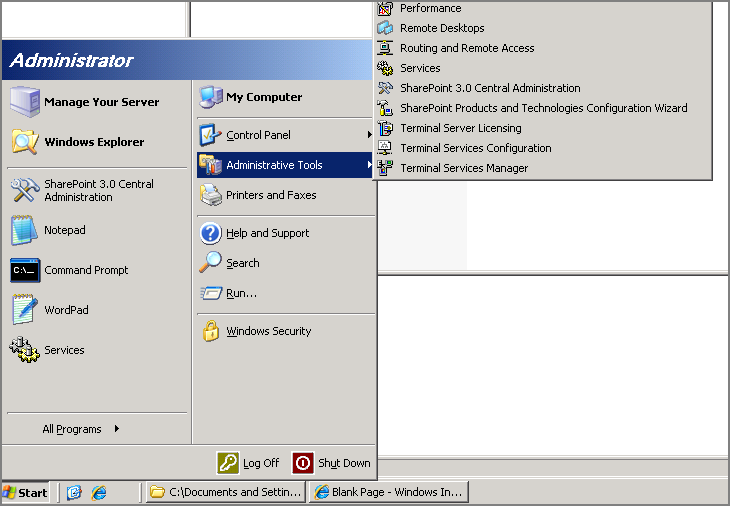Launch Internet Explorer from quick launch

point(99,493)
